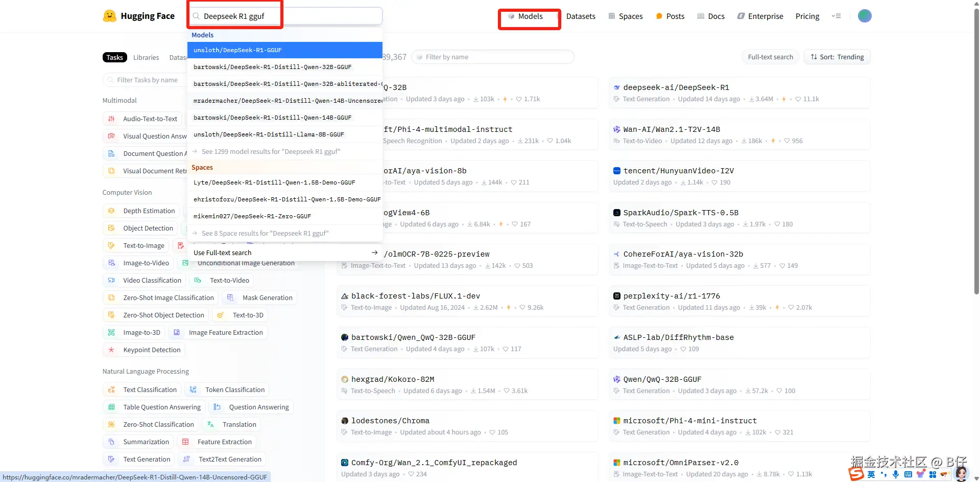Click the hexgrad avatar icon
The width and height of the screenshot is (980, 482).
coord(345,379)
